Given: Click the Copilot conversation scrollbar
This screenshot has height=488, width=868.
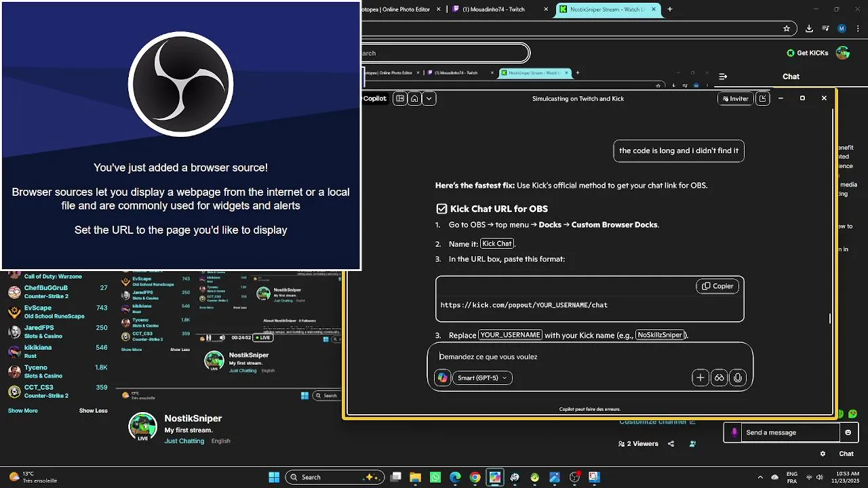Looking at the screenshot, I should (x=830, y=318).
